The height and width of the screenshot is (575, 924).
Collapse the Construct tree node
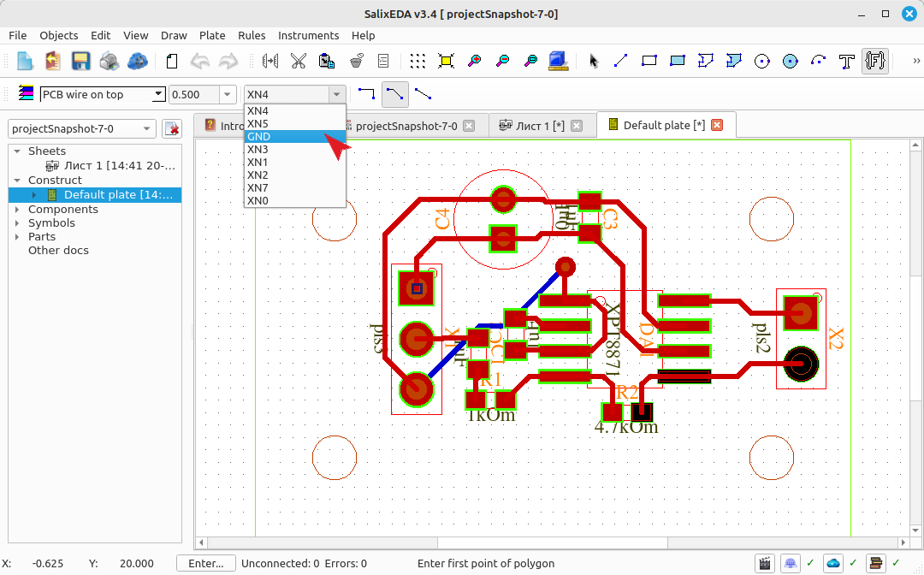click(18, 181)
